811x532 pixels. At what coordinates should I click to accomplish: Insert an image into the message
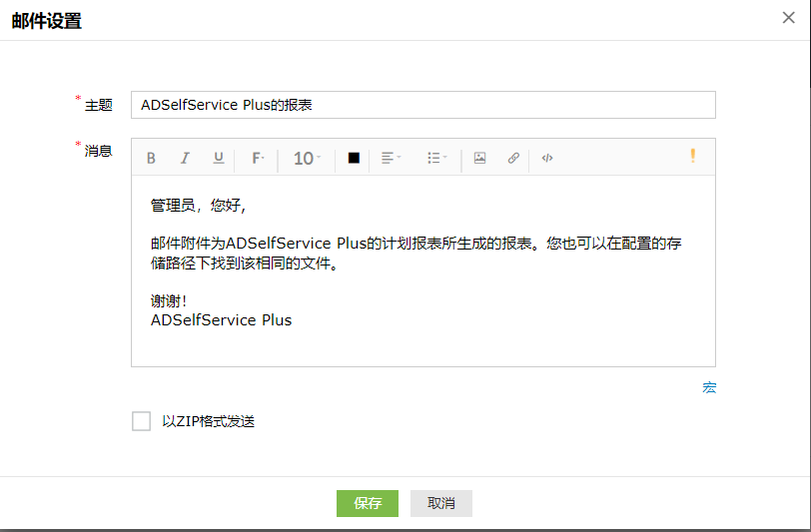[479, 158]
